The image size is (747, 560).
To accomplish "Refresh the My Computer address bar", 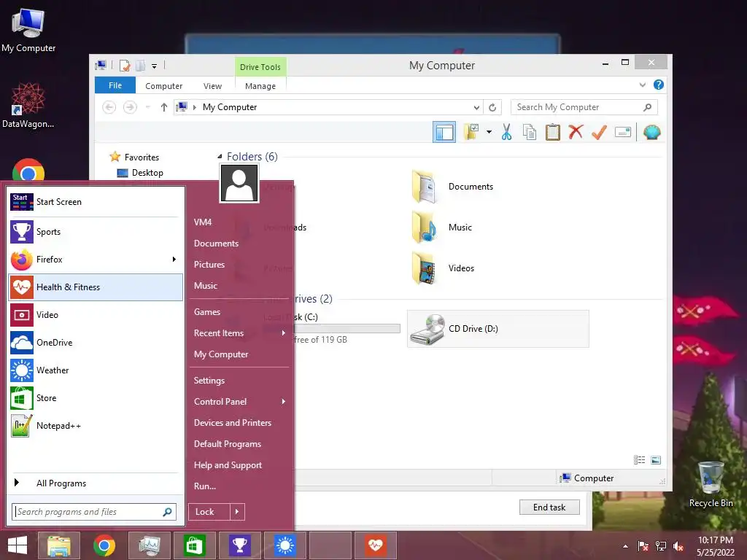I will 492,107.
